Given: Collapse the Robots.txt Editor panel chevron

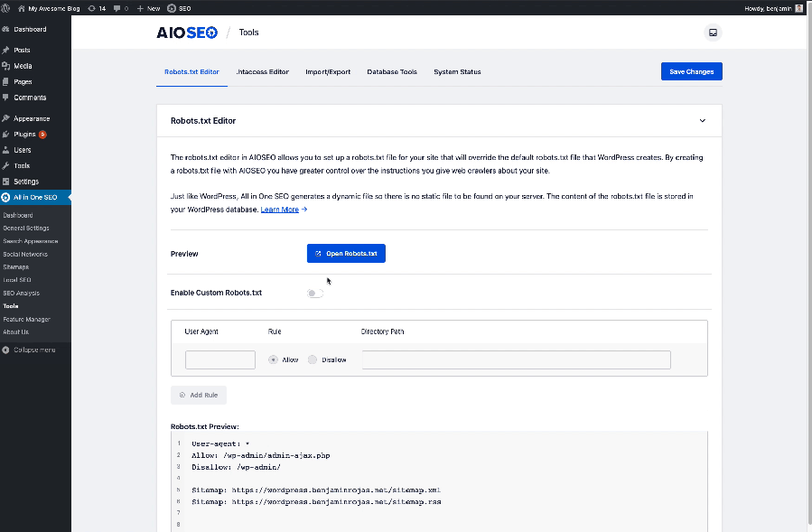Looking at the screenshot, I should point(702,121).
